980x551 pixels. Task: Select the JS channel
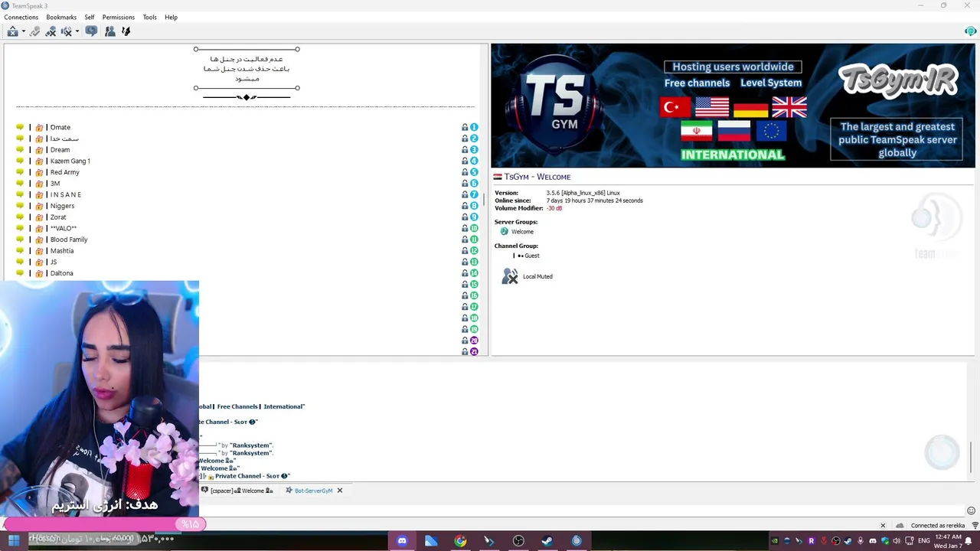[53, 262]
